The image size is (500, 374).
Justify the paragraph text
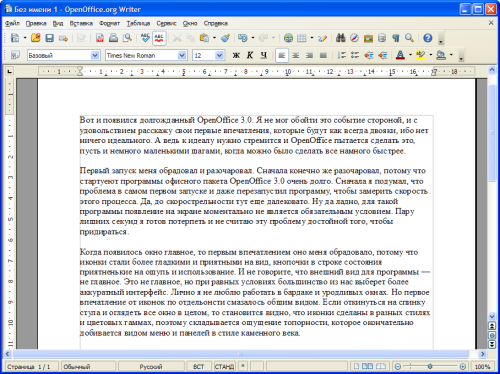point(323,55)
